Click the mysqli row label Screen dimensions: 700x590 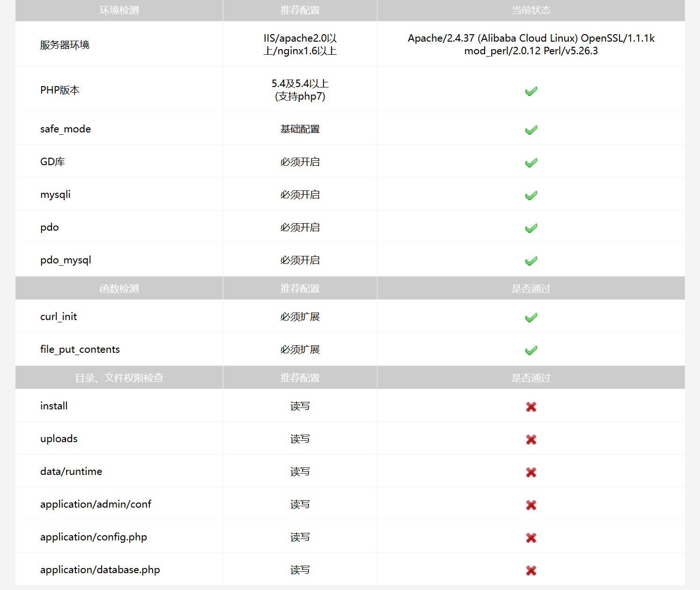pos(55,195)
